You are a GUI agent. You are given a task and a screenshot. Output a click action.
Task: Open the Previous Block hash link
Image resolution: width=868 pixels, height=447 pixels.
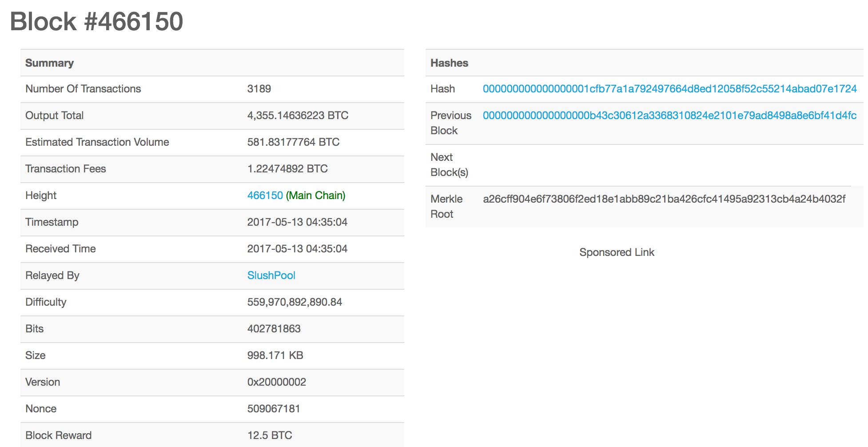669,116
